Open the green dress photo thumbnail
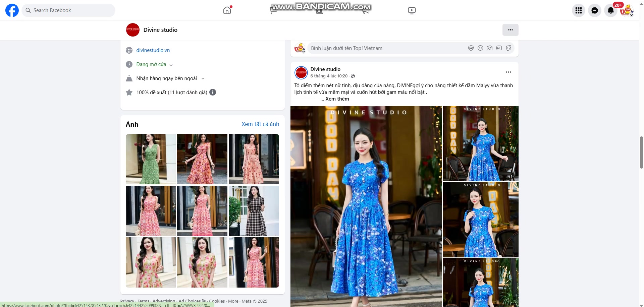The height and width of the screenshot is (307, 644). coord(150,159)
